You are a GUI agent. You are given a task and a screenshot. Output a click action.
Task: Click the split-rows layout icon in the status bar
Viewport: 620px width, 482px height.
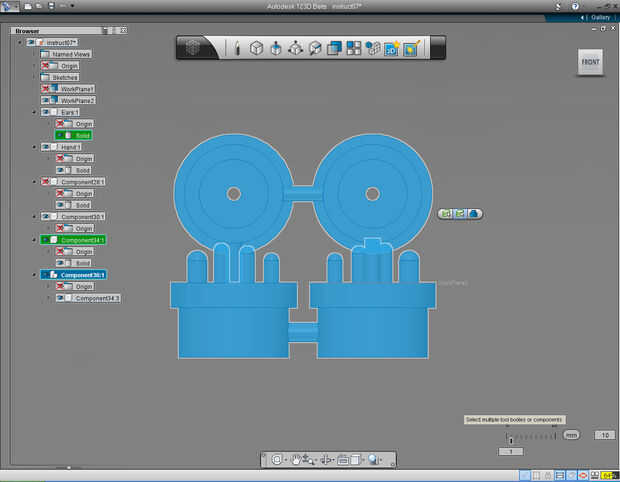click(560, 475)
